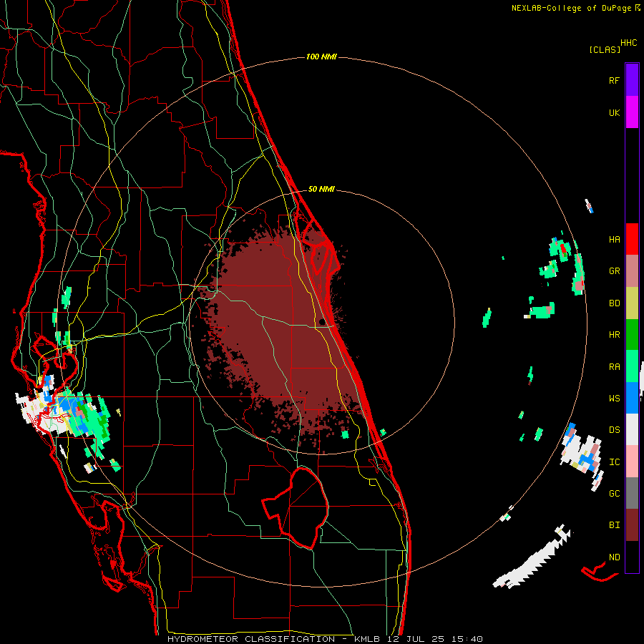Click the WS legend label

(614, 398)
